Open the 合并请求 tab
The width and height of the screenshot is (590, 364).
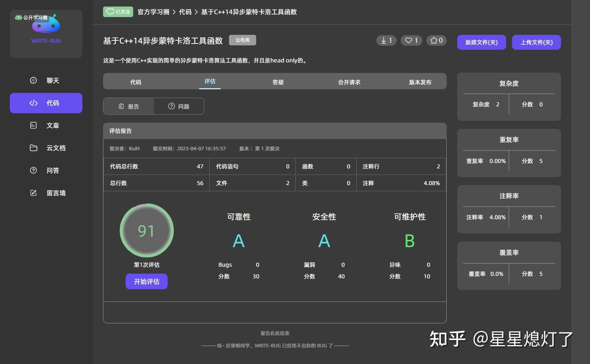click(x=349, y=82)
